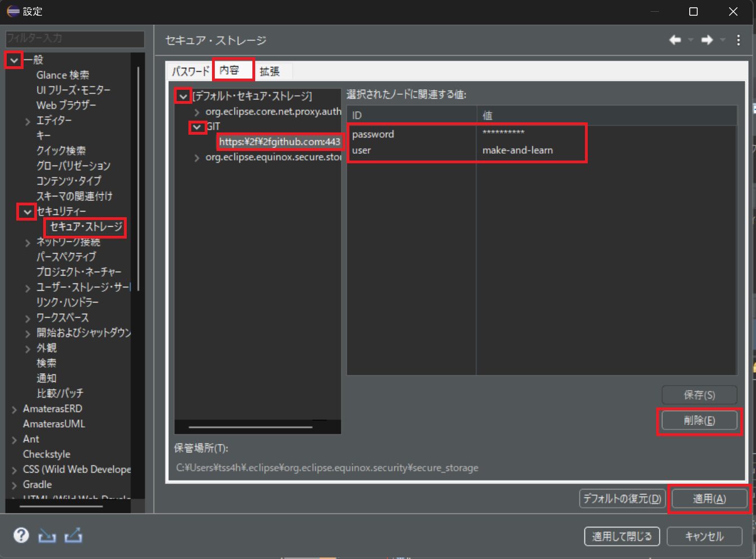The width and height of the screenshot is (756, 559).
Task: Click the フィルター入力 filter field
Action: point(75,39)
